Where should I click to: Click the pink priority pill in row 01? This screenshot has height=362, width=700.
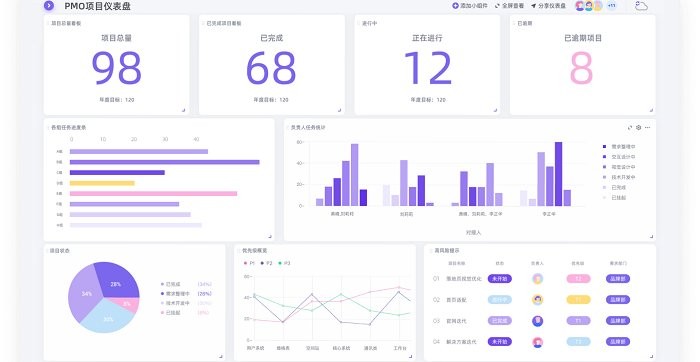click(x=578, y=279)
